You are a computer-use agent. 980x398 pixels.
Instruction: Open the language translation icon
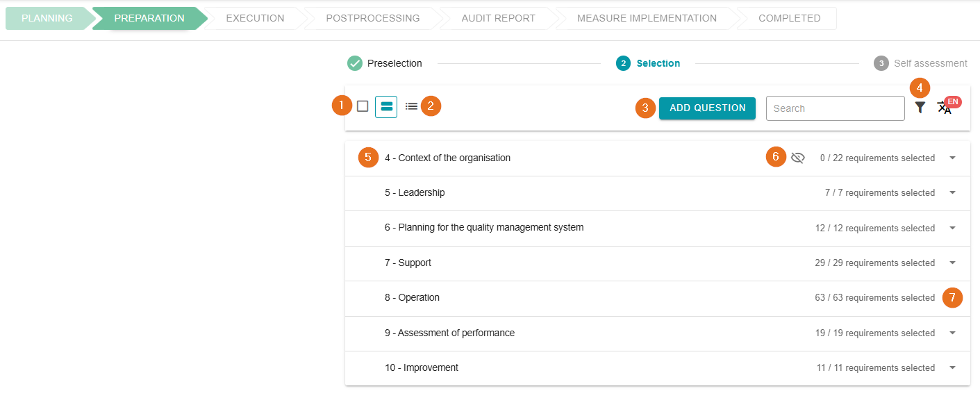[x=944, y=108]
